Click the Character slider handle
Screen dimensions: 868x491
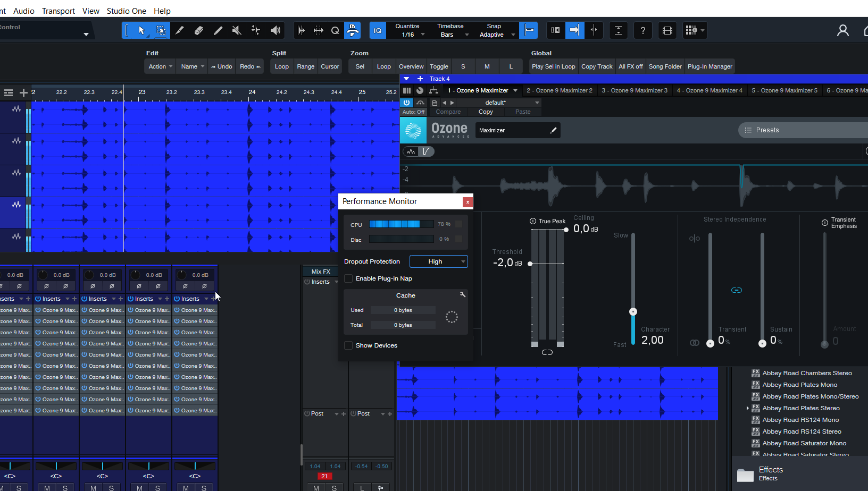click(633, 311)
